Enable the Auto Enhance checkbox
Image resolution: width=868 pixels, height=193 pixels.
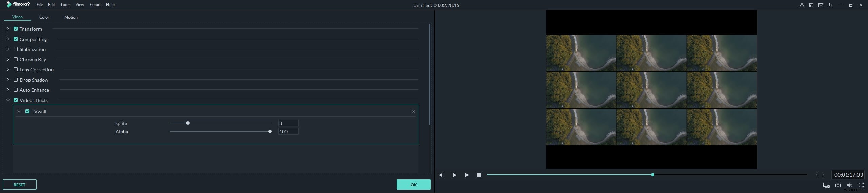[16, 90]
